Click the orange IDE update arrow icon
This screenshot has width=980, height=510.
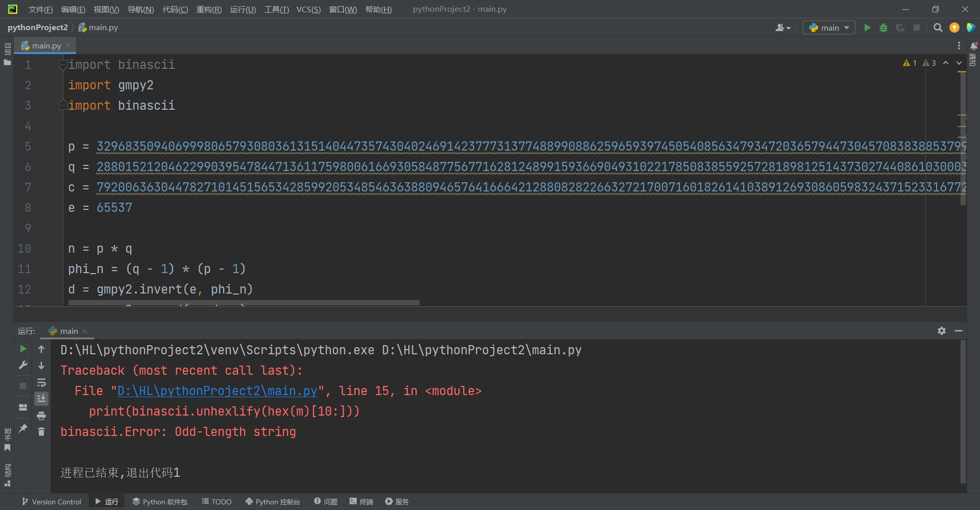coord(954,28)
